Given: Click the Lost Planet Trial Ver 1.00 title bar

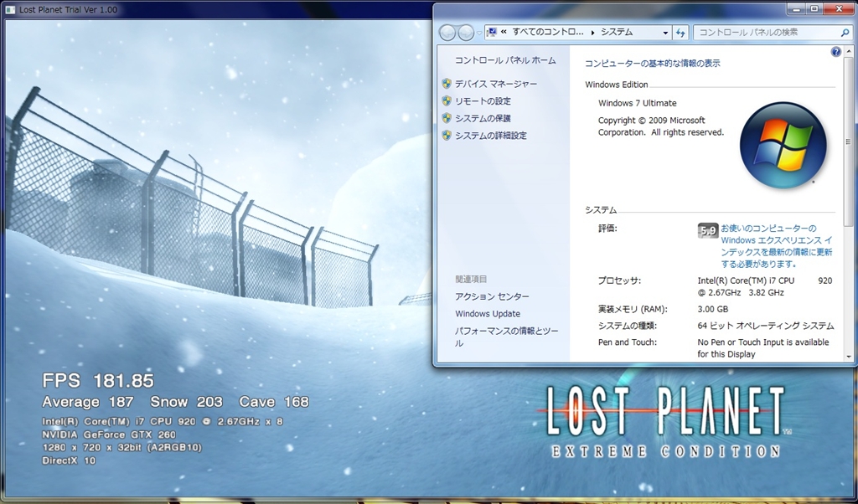Looking at the screenshot, I should coord(219,10).
